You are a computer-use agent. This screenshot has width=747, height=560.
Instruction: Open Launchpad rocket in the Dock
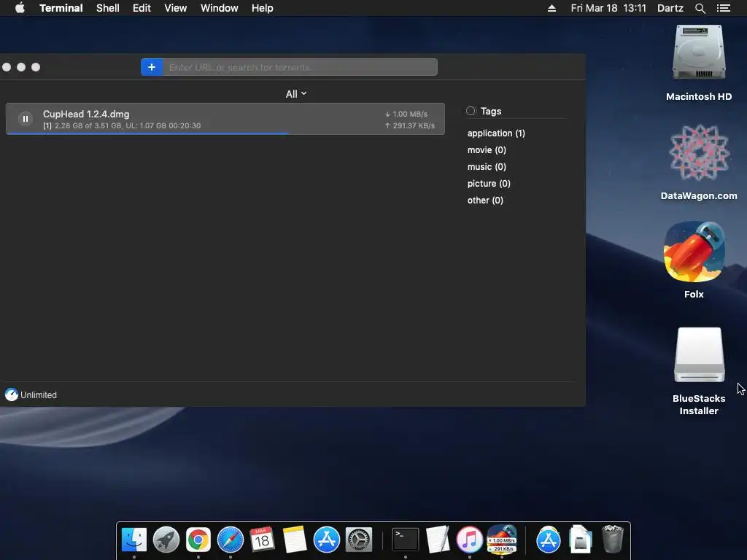[166, 540]
